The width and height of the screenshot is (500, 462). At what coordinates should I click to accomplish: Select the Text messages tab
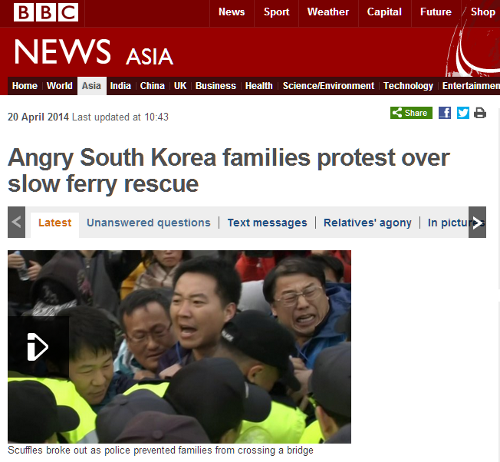(x=267, y=222)
